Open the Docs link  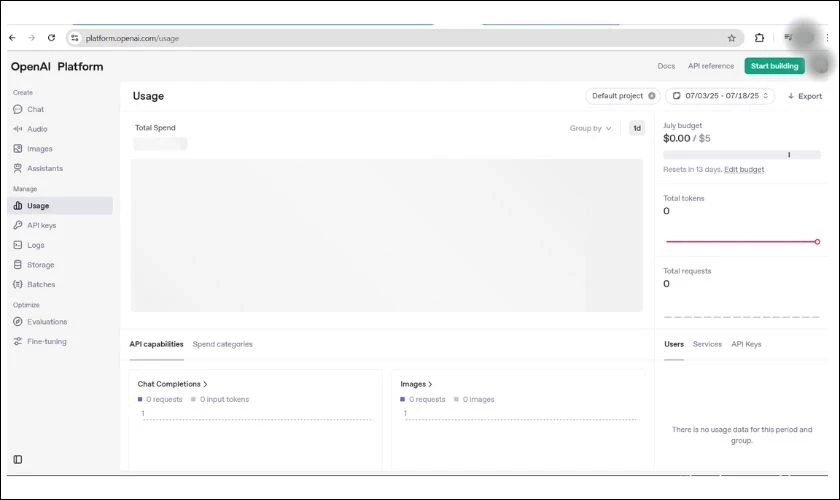[666, 66]
